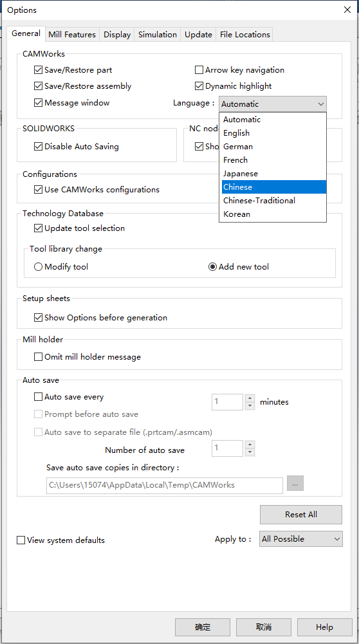Open the Display tab

(117, 35)
